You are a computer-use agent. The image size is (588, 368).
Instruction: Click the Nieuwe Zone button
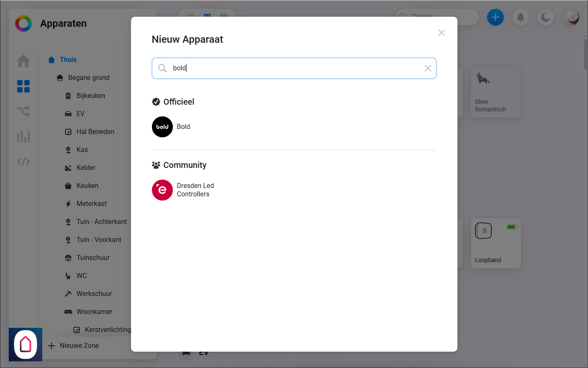pyautogui.click(x=79, y=345)
